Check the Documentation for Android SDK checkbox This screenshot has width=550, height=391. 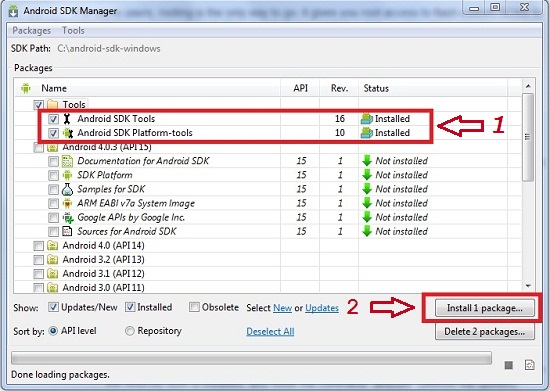point(53,161)
